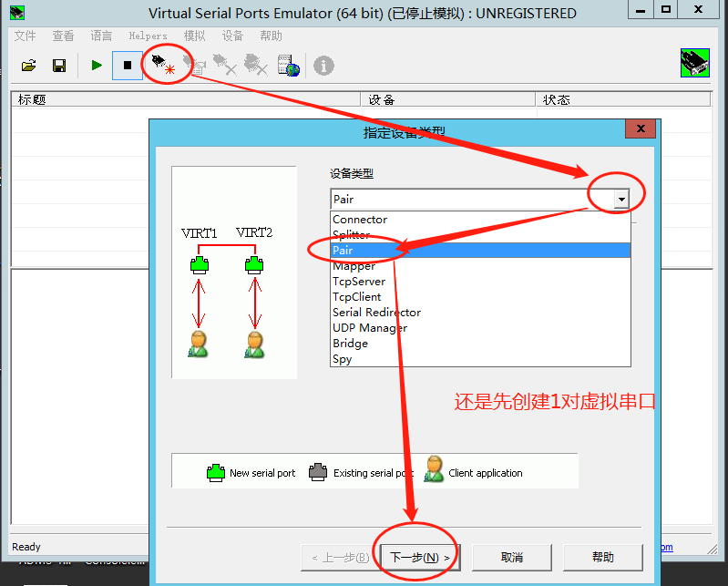
Task: Click the disabled 上一步(B) back button
Action: click(x=341, y=557)
